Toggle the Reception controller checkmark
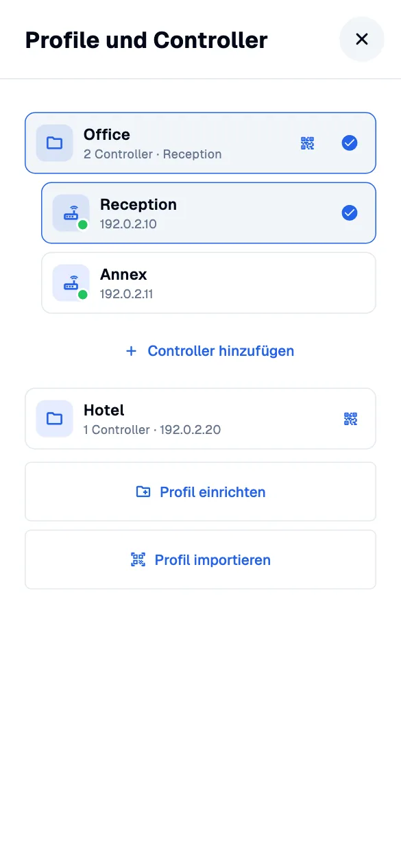Viewport: 401px width, 868px height. (x=350, y=213)
